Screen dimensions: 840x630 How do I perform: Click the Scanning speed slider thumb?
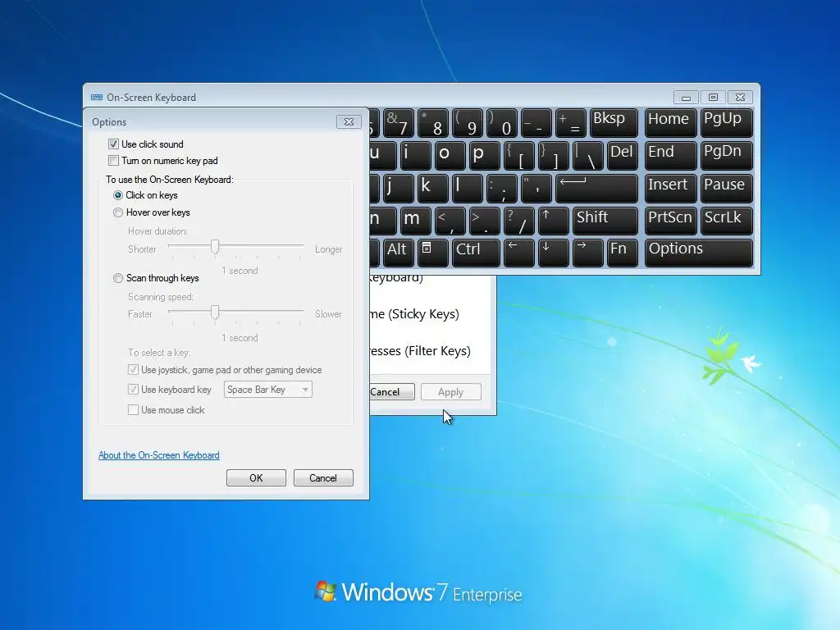coord(215,313)
